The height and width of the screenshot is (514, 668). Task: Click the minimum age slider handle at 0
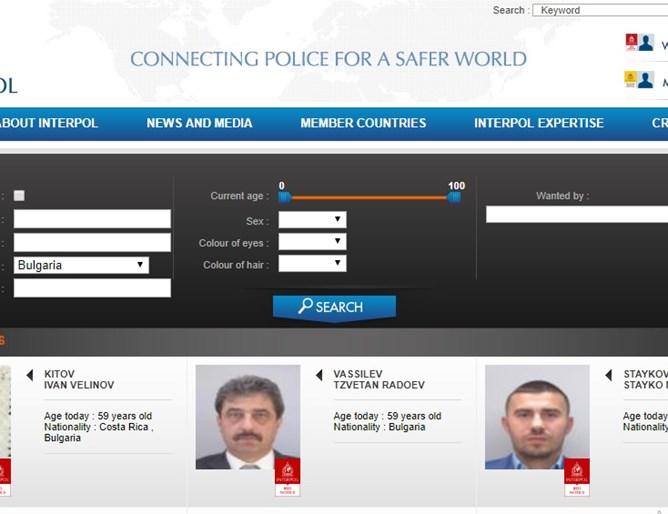point(285,197)
